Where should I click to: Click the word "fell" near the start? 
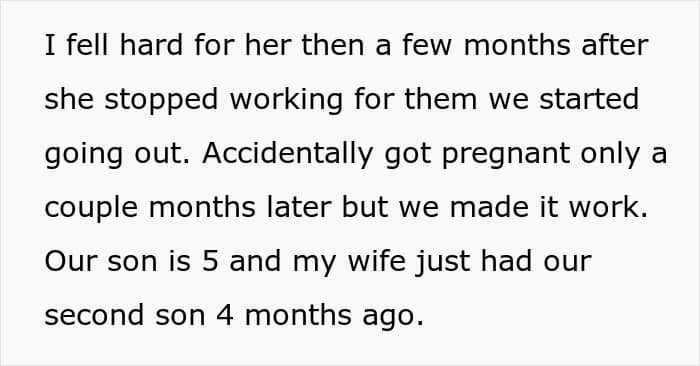tap(87, 45)
